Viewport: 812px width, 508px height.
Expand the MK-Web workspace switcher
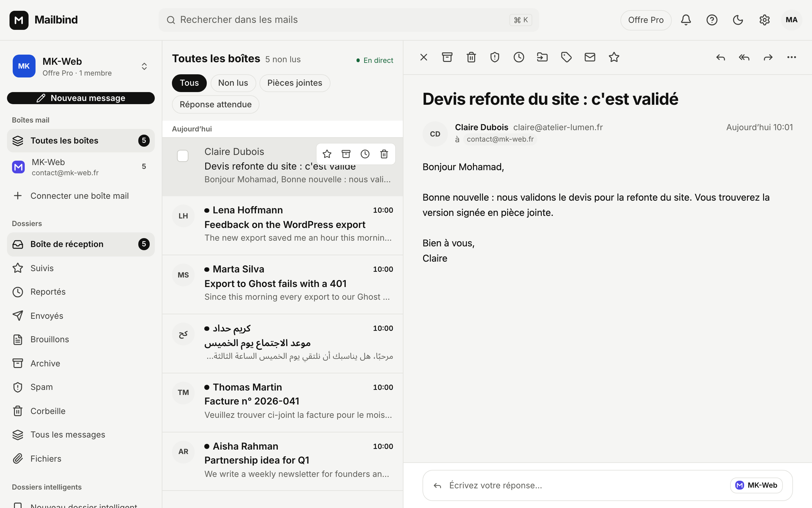point(144,66)
